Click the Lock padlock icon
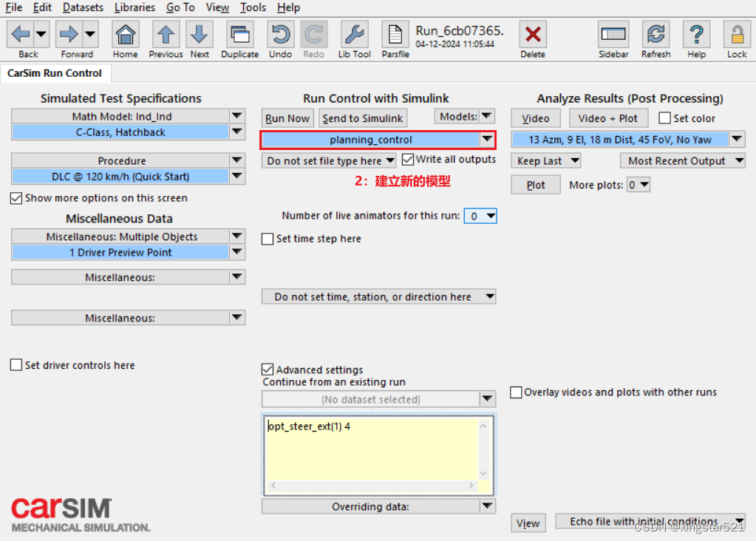 click(x=737, y=35)
